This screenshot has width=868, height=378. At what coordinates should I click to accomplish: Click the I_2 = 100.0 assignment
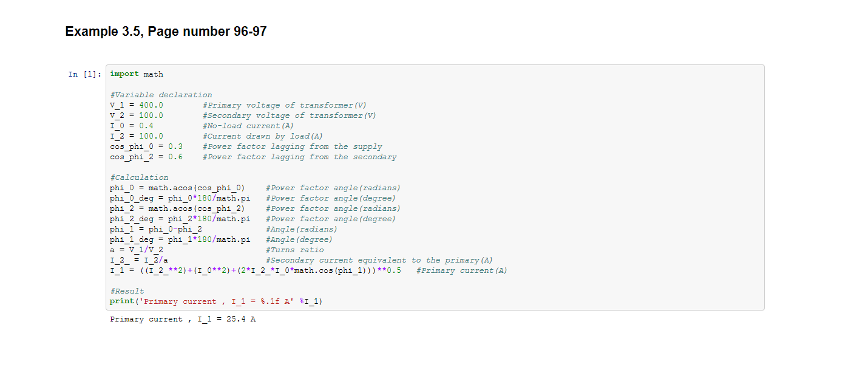click(x=137, y=136)
